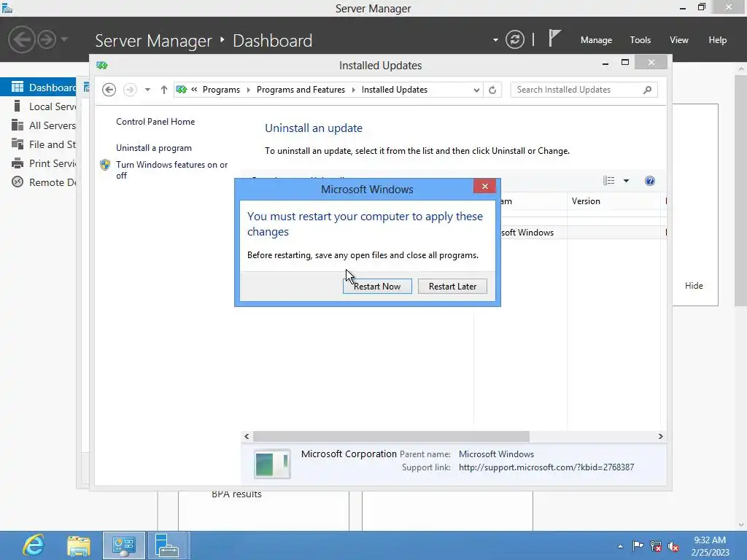Open Uninstall a program link

154,148
